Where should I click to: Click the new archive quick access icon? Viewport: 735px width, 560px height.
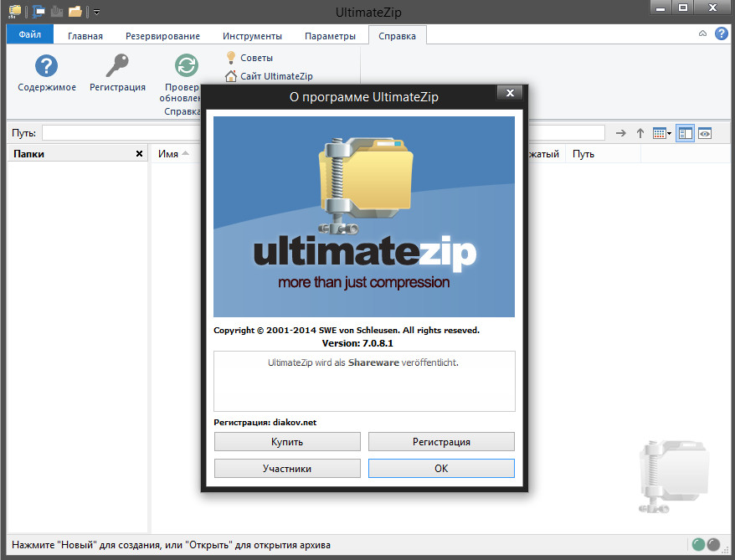[x=38, y=11]
